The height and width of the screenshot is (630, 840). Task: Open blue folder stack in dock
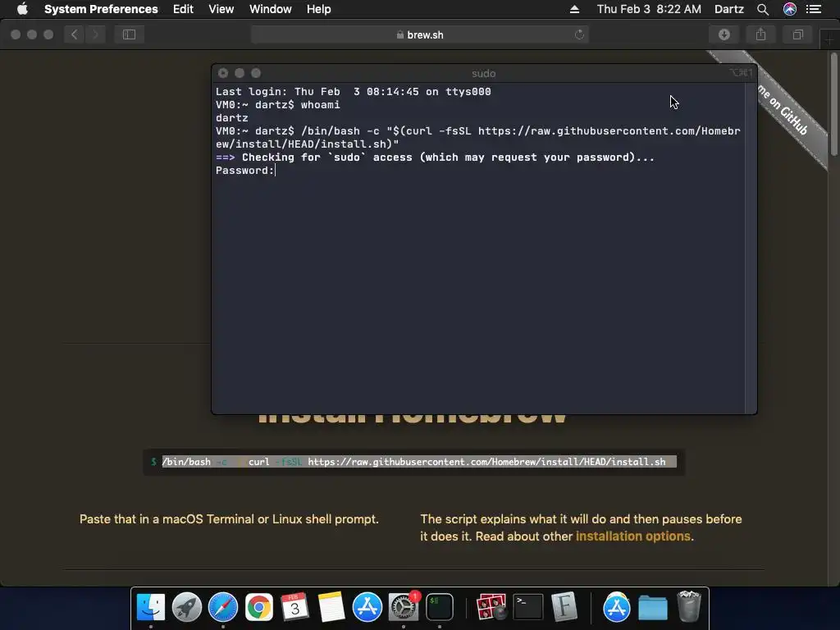pyautogui.click(x=652, y=607)
